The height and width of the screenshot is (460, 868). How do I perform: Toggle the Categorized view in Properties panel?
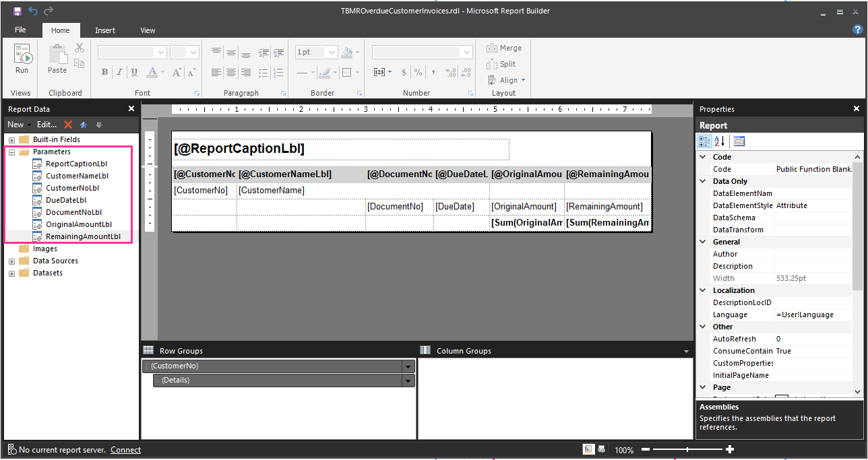click(704, 141)
